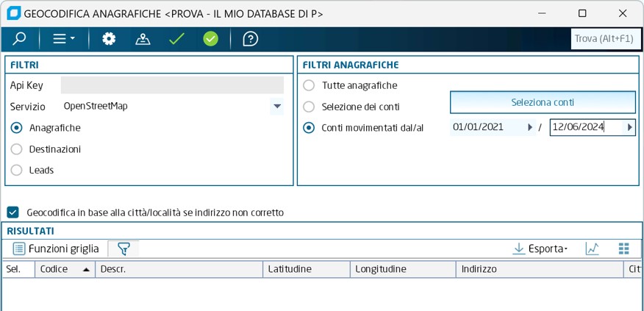Click the filter funnel icon in Risultati
The image size is (644, 311).
click(124, 249)
